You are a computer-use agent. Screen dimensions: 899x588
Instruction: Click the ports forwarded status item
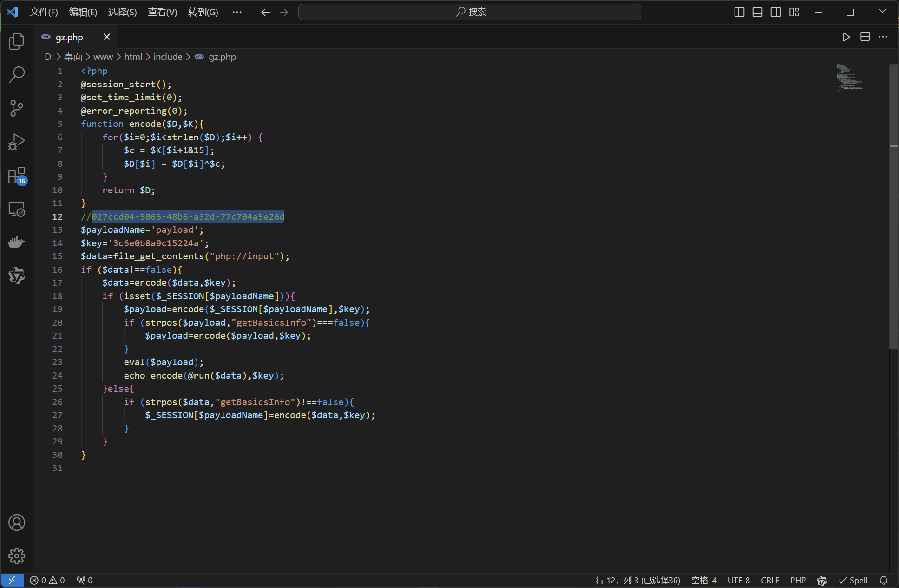pos(85,580)
